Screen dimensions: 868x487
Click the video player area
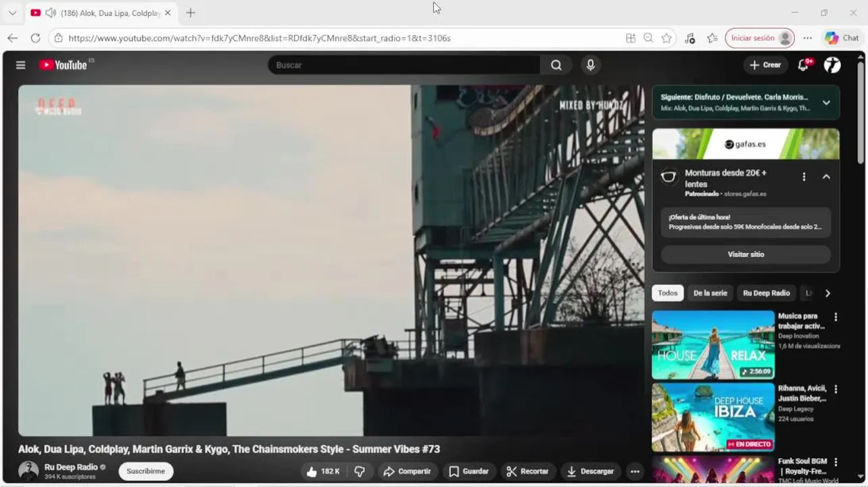[x=331, y=260]
